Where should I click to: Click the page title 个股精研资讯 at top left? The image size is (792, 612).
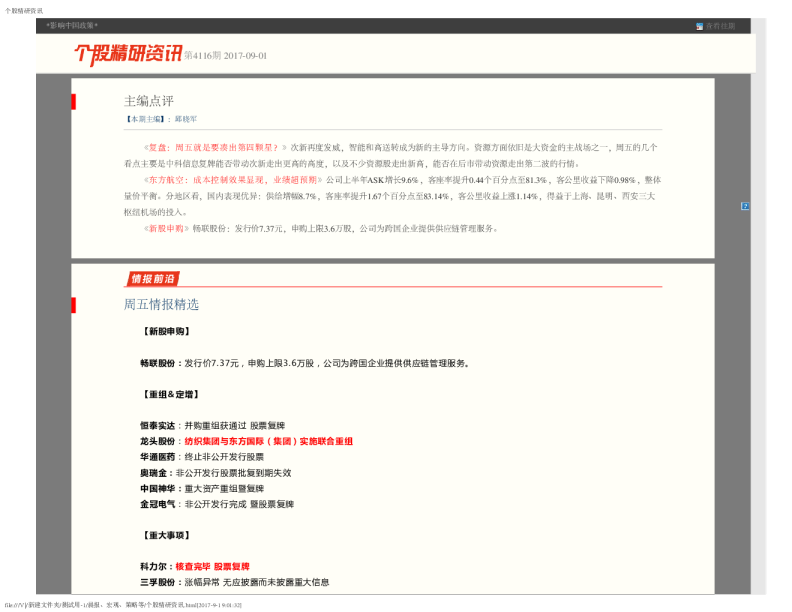pyautogui.click(x=24, y=10)
